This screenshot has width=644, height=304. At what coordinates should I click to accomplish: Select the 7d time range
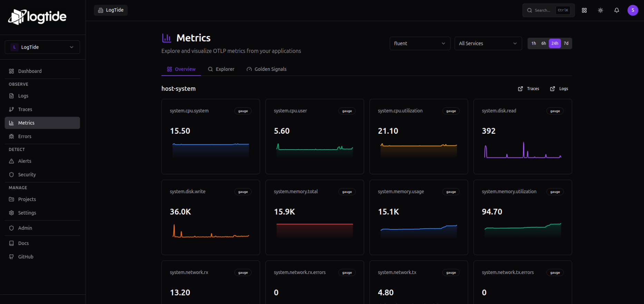(566, 44)
